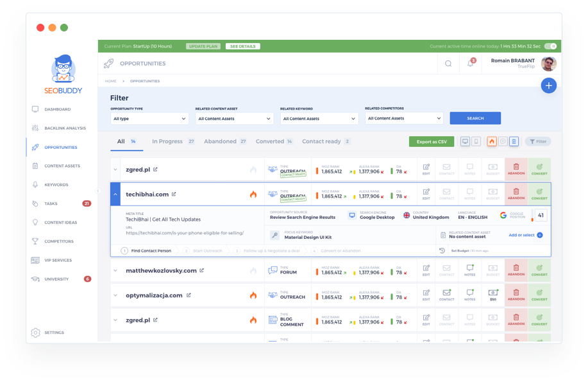
Task: Click the search magnifier icon in header
Action: 448,64
